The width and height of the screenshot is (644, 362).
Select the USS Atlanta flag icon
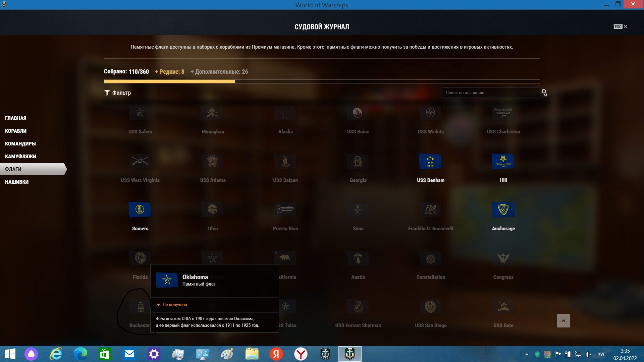pyautogui.click(x=212, y=161)
